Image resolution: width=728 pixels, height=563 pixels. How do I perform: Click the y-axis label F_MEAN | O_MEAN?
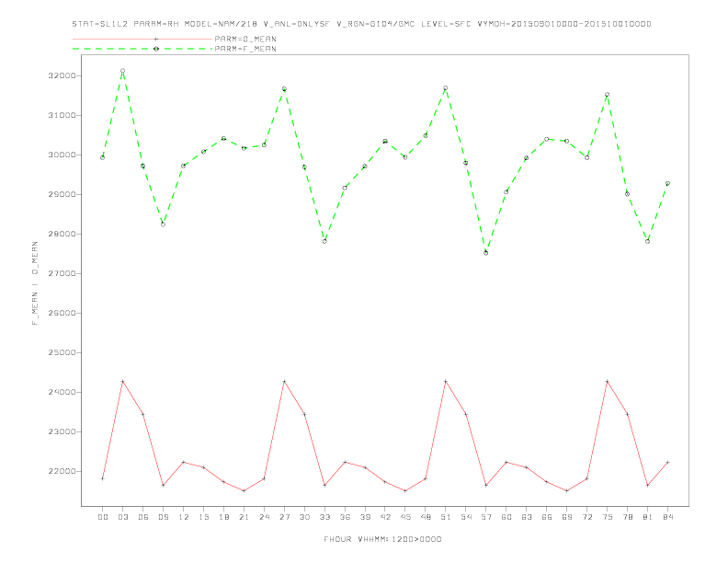(35, 283)
